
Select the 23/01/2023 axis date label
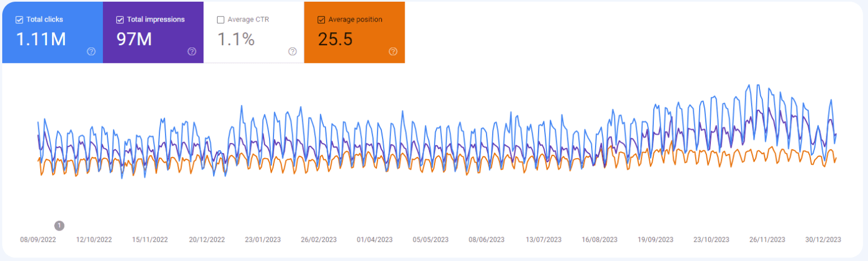pos(263,240)
